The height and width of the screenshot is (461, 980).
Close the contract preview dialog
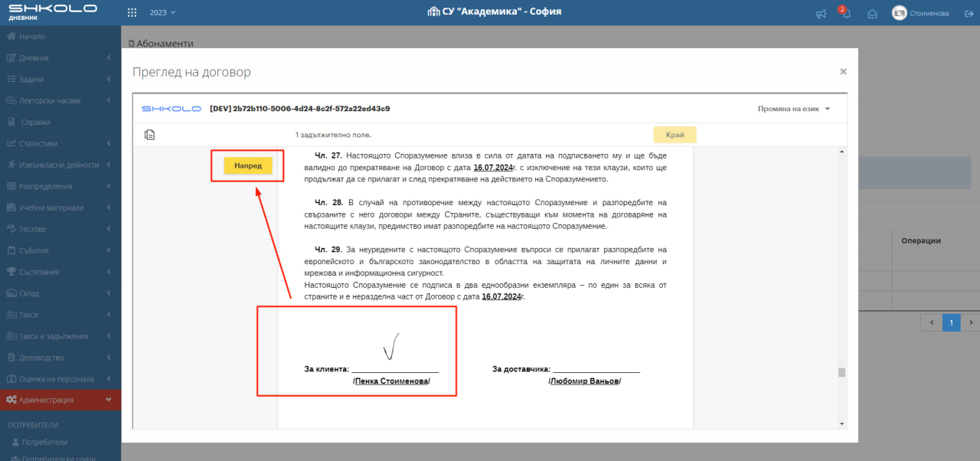coord(843,71)
